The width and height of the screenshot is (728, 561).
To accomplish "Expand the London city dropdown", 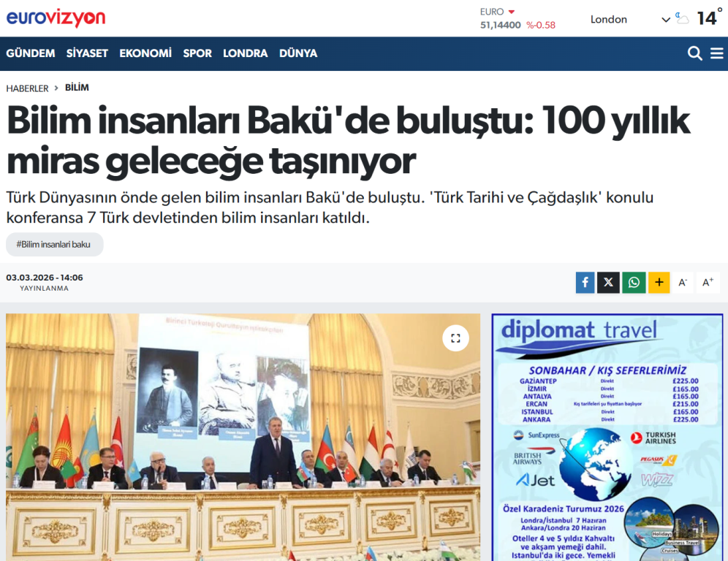I will pos(665,20).
